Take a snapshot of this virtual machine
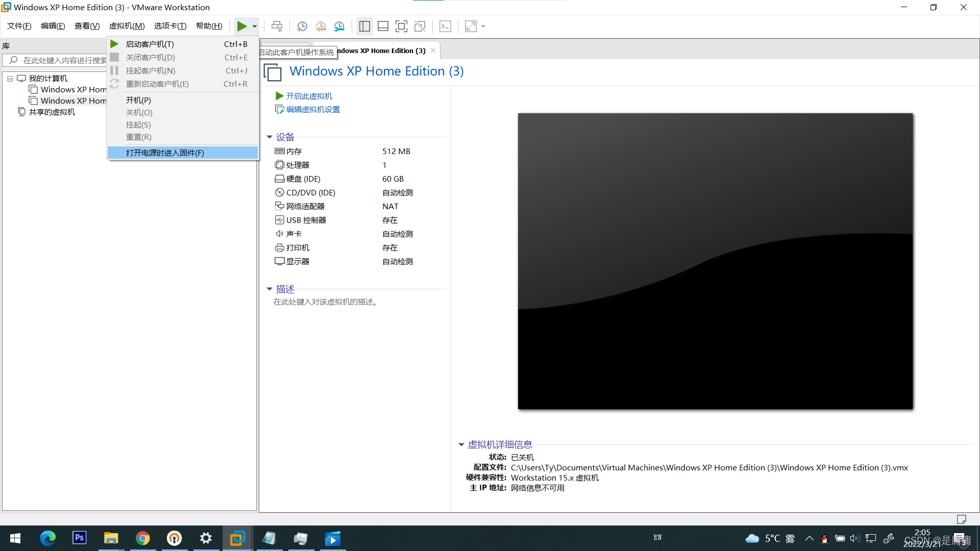Image resolution: width=980 pixels, height=551 pixels. click(x=302, y=26)
